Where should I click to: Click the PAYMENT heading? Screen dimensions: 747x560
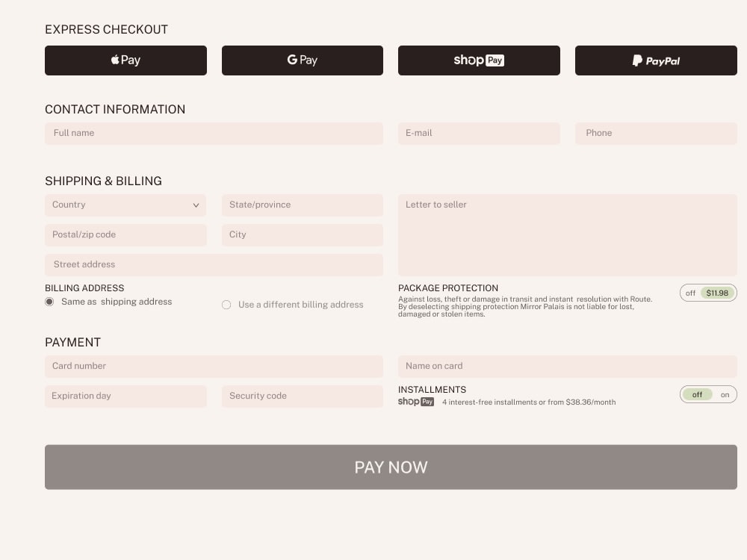point(73,343)
